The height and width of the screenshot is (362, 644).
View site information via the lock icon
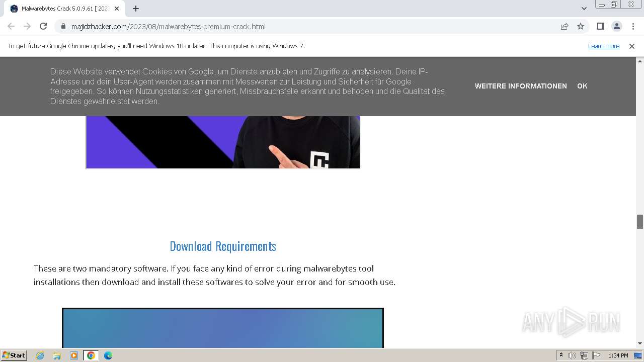[63, 26]
